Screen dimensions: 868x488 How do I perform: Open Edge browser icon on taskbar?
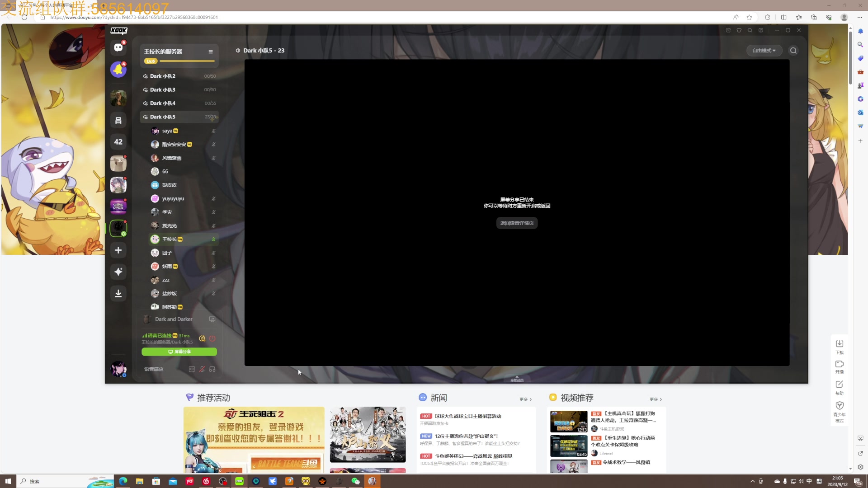tap(123, 481)
